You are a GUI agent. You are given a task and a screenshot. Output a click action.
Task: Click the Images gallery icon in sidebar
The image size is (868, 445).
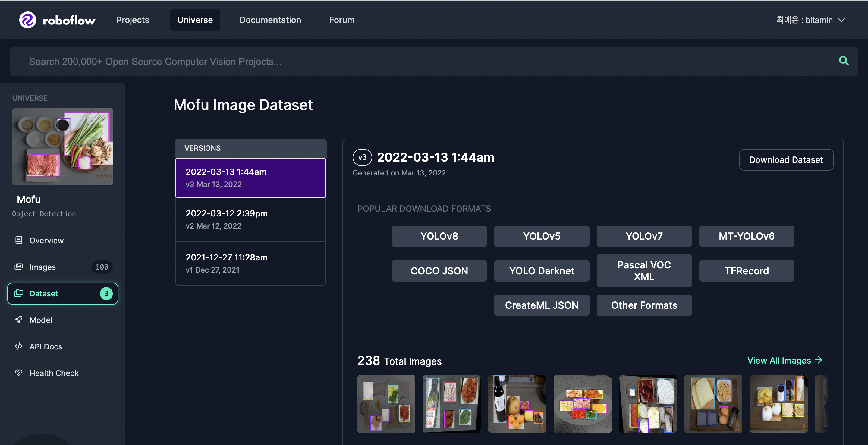coord(18,267)
